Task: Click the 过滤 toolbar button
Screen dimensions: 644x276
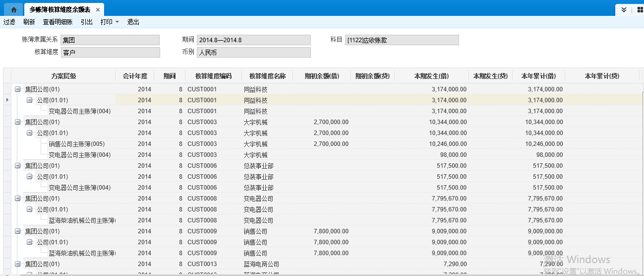Action: (x=9, y=22)
